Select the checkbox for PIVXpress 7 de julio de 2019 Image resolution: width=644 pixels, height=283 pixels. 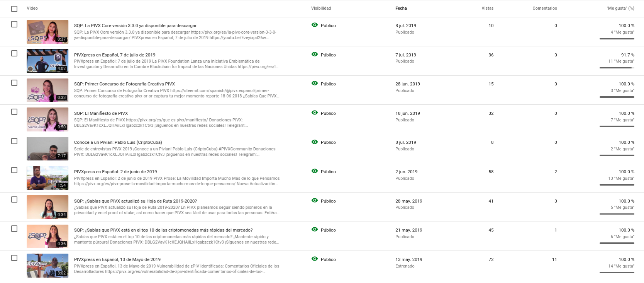click(x=14, y=54)
